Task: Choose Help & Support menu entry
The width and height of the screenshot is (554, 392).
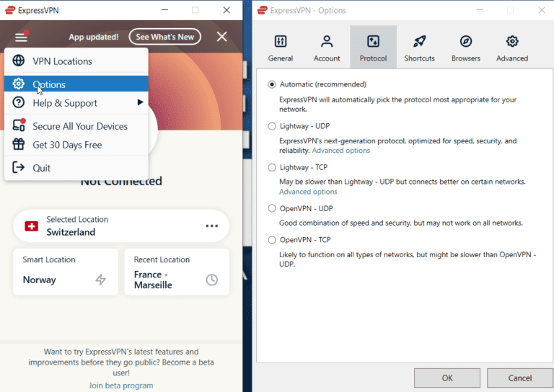Action: 76,103
